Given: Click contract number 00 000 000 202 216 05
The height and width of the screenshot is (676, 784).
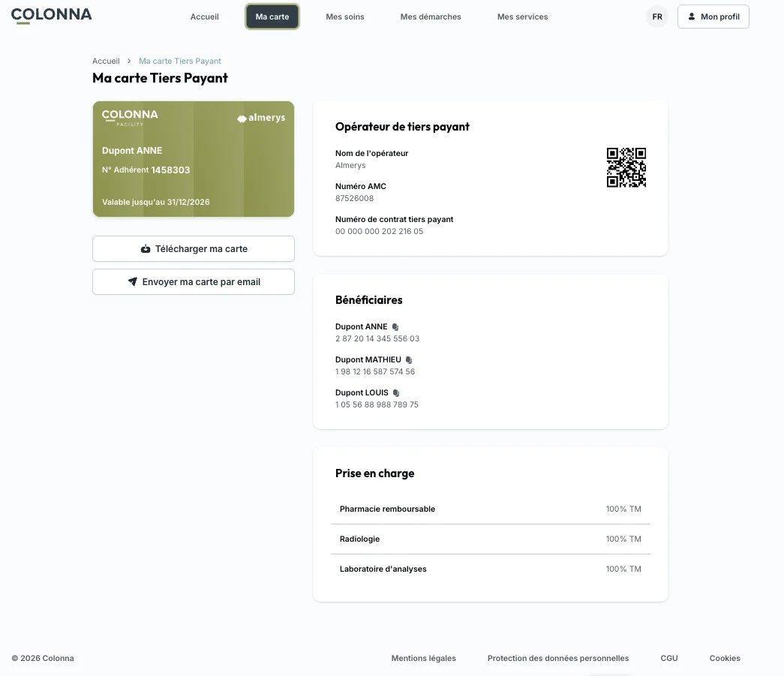Looking at the screenshot, I should point(379,231).
